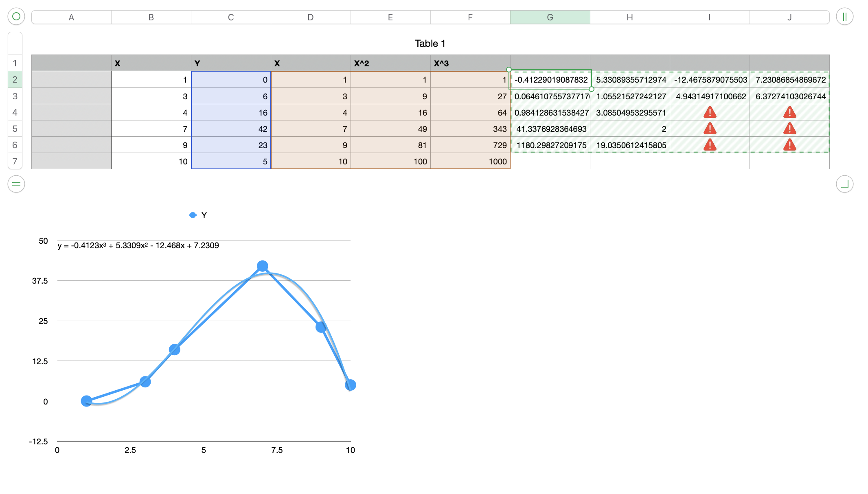Viewport: 868px width, 494px height.
Task: Click cell with Y value 23
Action: (x=231, y=145)
